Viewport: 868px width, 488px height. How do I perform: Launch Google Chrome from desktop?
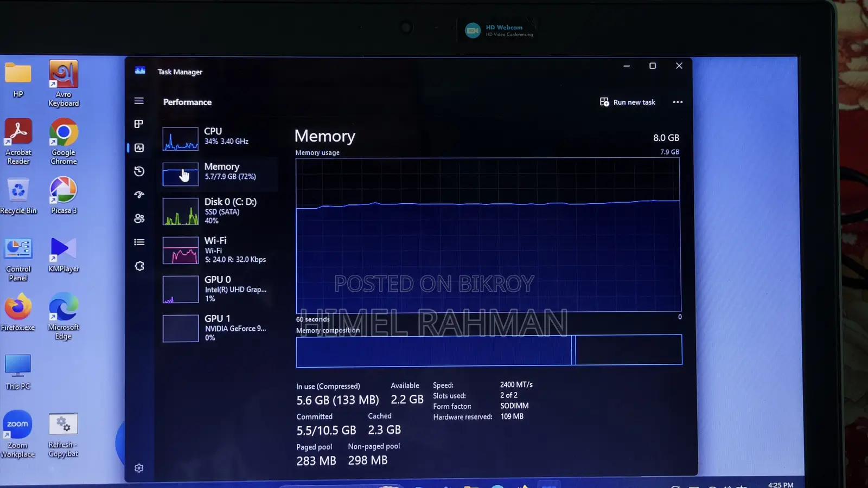coord(63,142)
